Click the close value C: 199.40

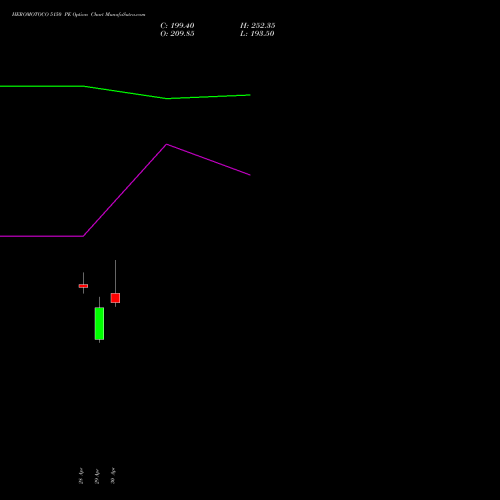click(x=177, y=26)
